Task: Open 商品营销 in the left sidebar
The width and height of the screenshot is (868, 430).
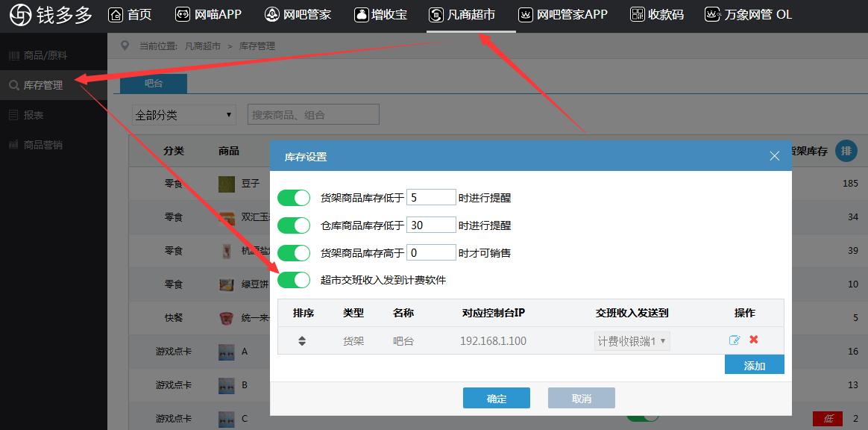Action: pyautogui.click(x=43, y=145)
